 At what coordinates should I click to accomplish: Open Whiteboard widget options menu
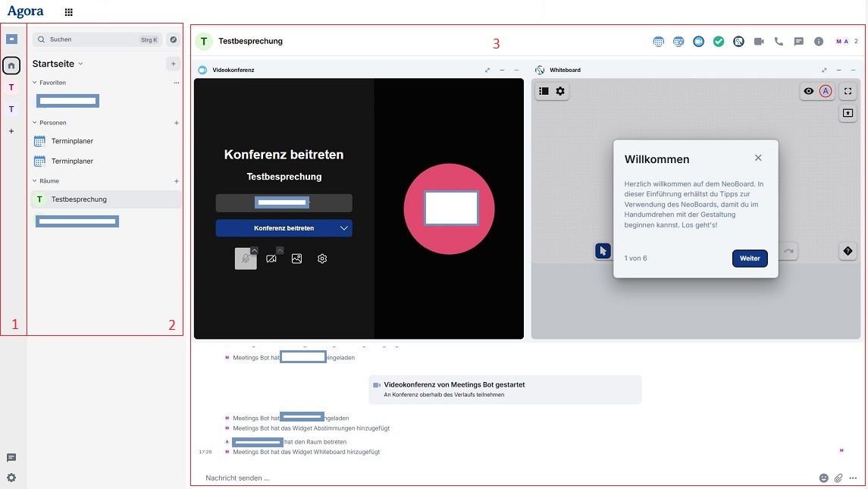tap(853, 70)
